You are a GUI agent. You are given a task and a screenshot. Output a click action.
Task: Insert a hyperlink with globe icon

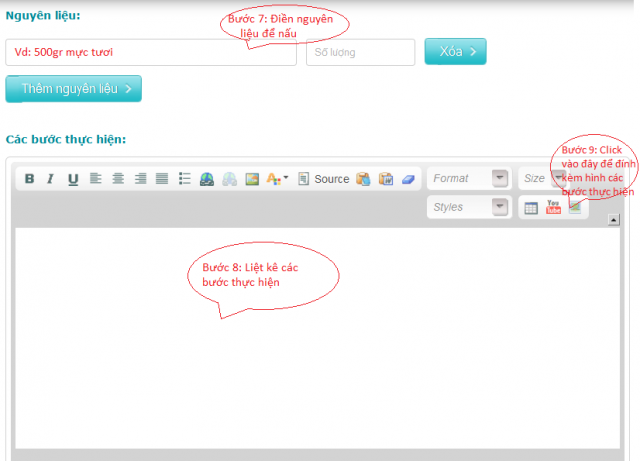207,179
